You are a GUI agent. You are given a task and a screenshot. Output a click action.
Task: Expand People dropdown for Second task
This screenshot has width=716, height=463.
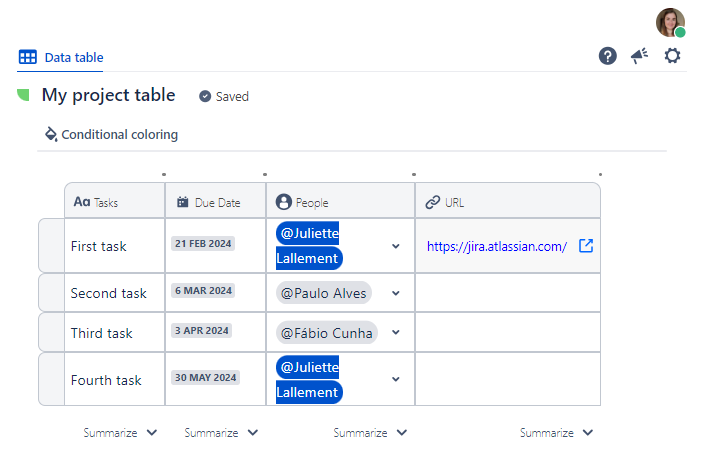pos(396,293)
